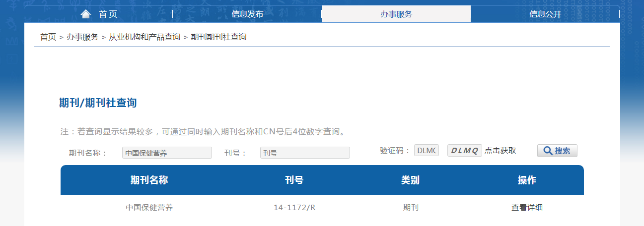The width and height of the screenshot is (644, 226).
Task: Click the 刊号 column header
Action: (x=294, y=180)
